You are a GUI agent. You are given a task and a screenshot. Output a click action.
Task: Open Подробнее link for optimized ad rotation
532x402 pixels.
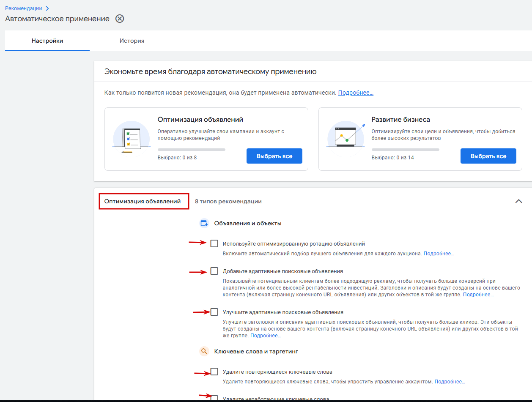[439, 254]
